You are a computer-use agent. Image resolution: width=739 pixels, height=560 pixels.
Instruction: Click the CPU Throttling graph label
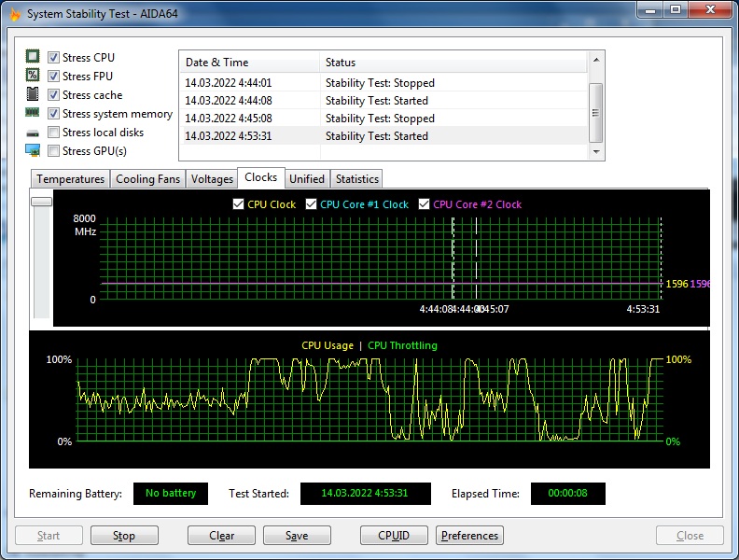[402, 345]
